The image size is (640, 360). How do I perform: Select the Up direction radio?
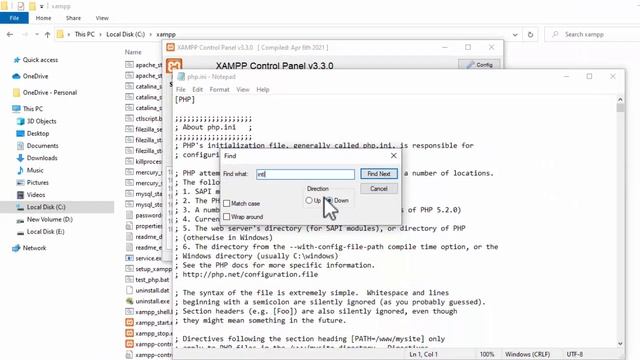[x=309, y=200]
